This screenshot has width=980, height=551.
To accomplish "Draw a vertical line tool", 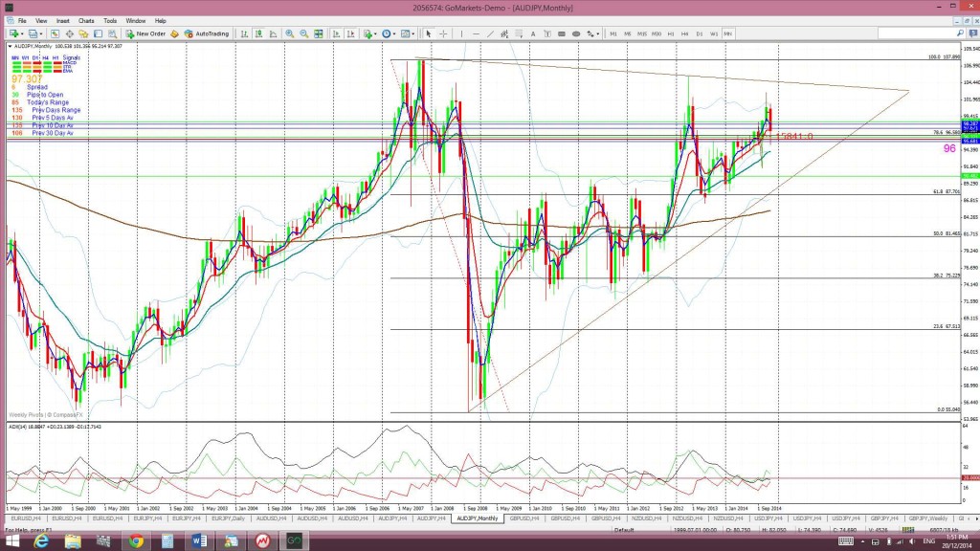I will tap(461, 33).
